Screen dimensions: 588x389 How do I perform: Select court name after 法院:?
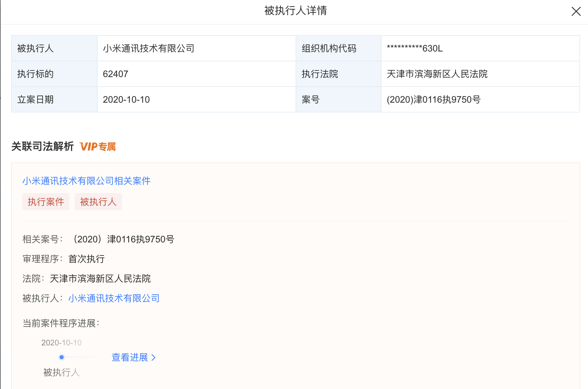click(100, 278)
